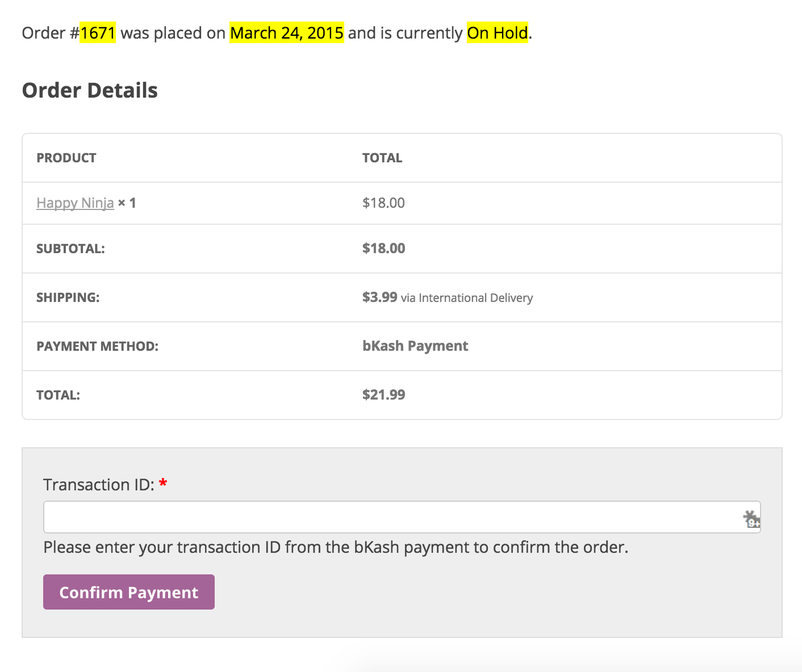Click the Transaction ID field label

point(98,485)
